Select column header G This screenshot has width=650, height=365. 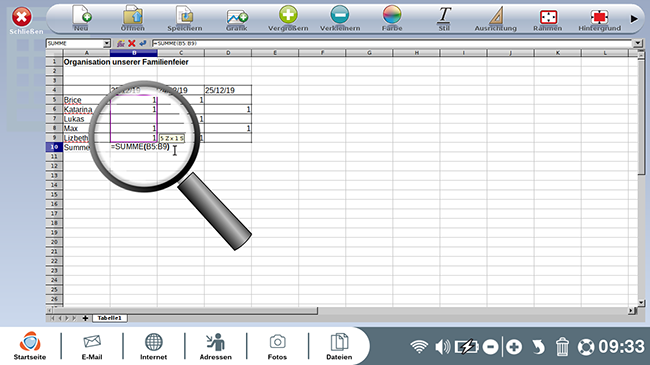click(369, 53)
